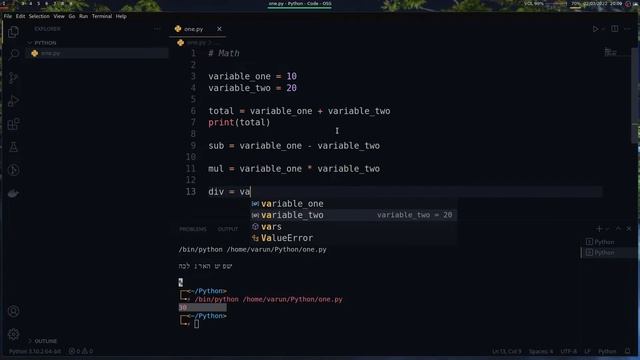Open the File menu
Image resolution: width=640 pixels, height=360 pixels.
point(8,16)
